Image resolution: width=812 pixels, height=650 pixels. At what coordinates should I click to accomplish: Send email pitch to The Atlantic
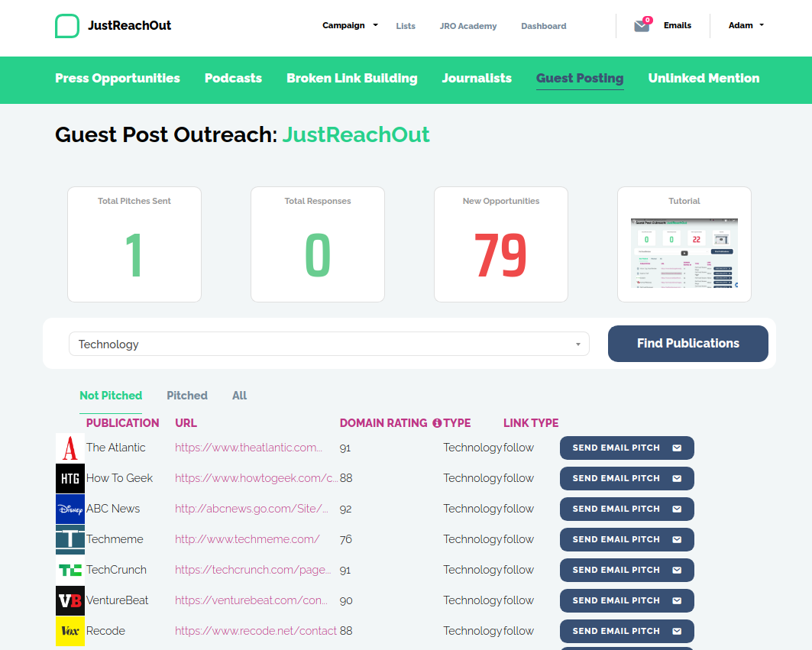(x=626, y=448)
